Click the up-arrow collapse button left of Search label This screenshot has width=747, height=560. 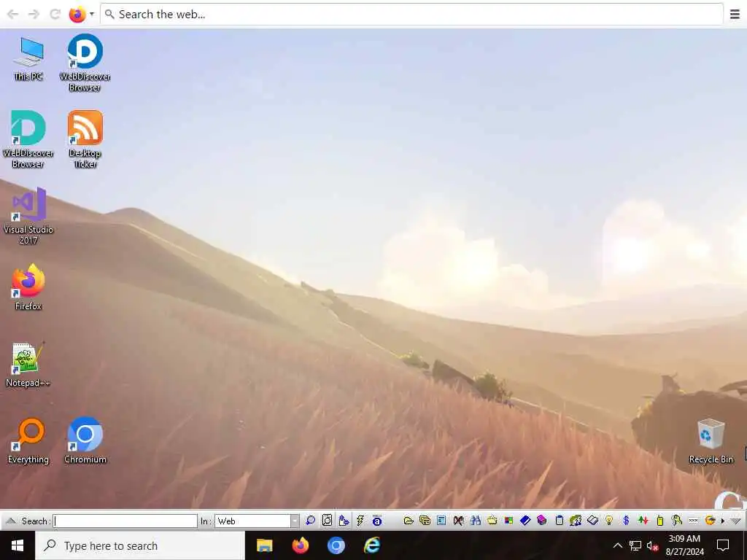click(x=10, y=521)
